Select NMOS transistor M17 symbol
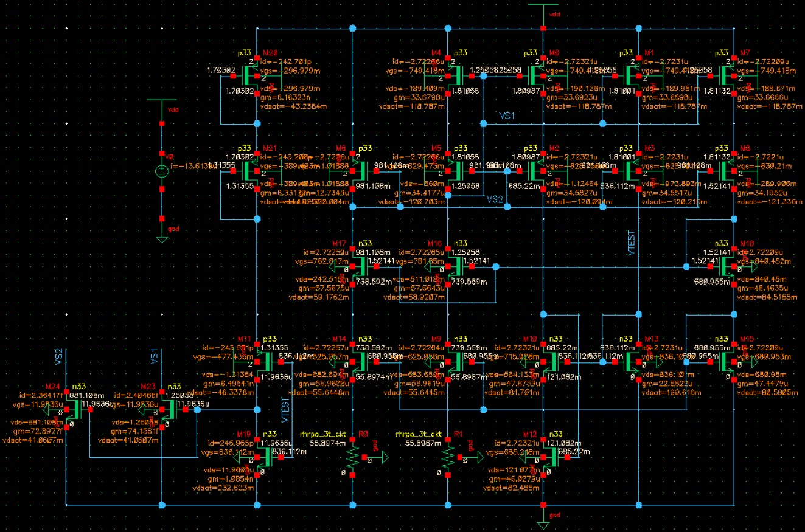Screen dimensions: 805x532 click(360, 267)
